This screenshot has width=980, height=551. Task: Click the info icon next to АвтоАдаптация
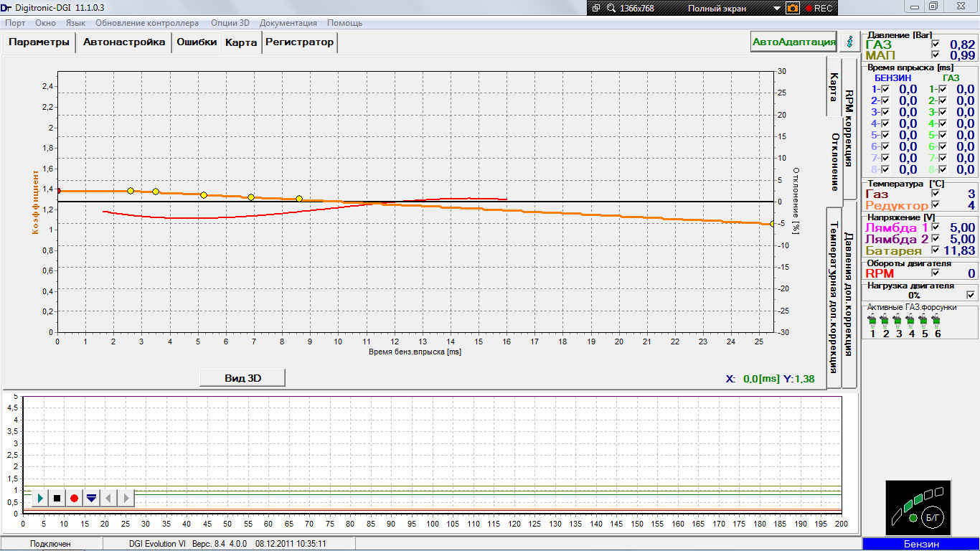(x=850, y=42)
